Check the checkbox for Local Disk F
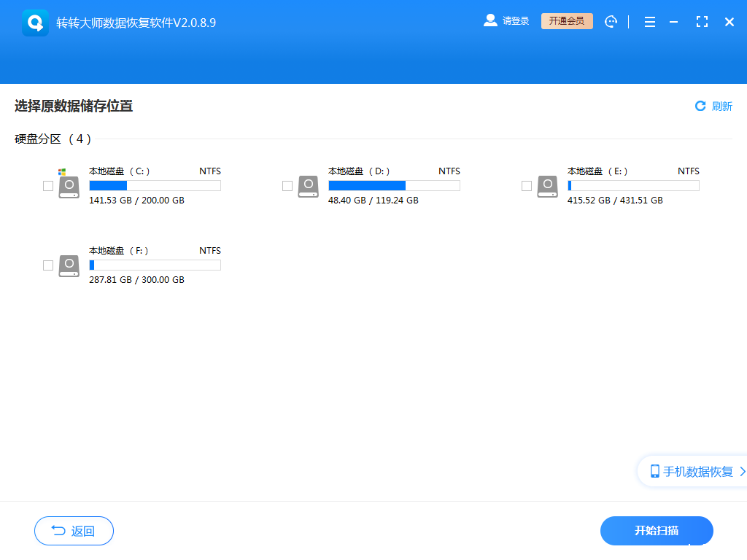The width and height of the screenshot is (747, 560). pyautogui.click(x=48, y=265)
